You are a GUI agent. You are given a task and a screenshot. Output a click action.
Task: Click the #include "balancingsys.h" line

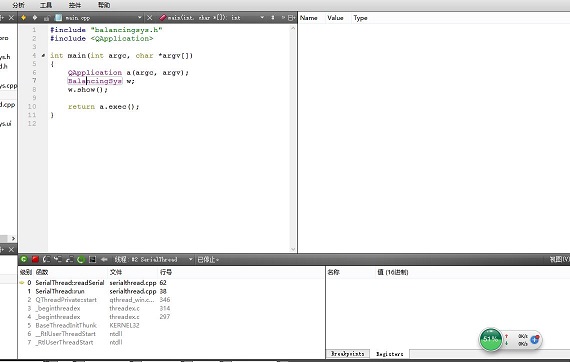pos(106,30)
